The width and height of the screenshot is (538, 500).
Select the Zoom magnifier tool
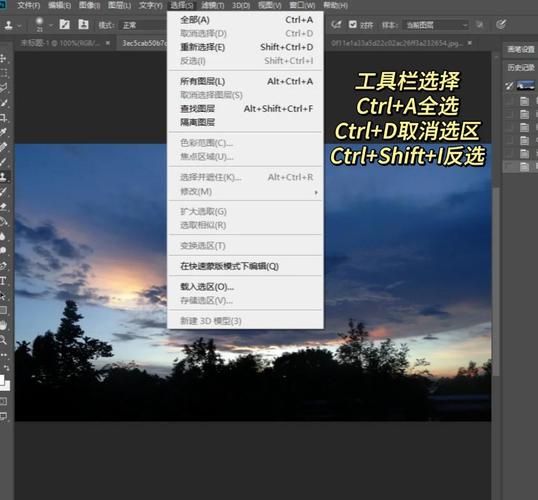[3, 340]
